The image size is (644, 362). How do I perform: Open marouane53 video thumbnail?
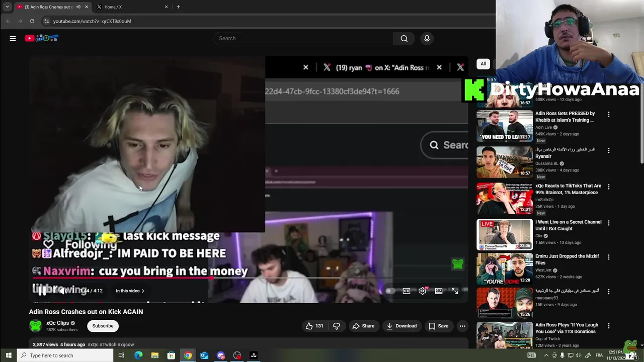[505, 303]
